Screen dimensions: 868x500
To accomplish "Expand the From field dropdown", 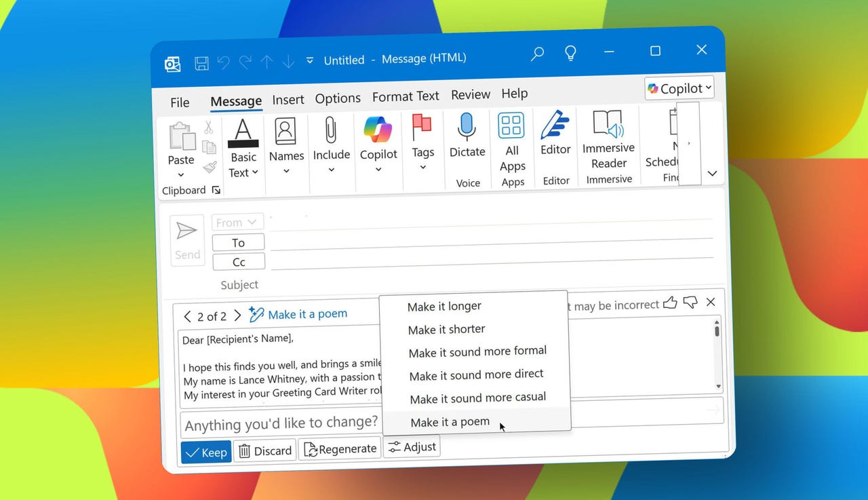I will (x=237, y=222).
